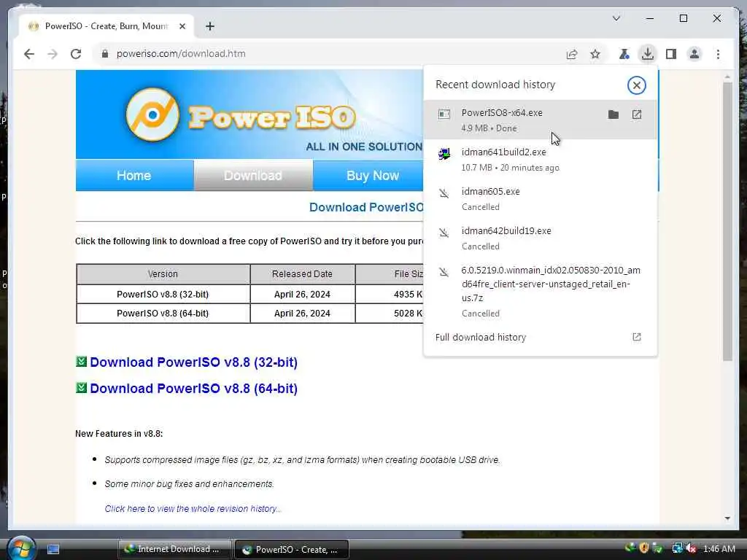Image resolution: width=747 pixels, height=560 pixels.
Task: Open Full download history external icon
Action: point(636,337)
